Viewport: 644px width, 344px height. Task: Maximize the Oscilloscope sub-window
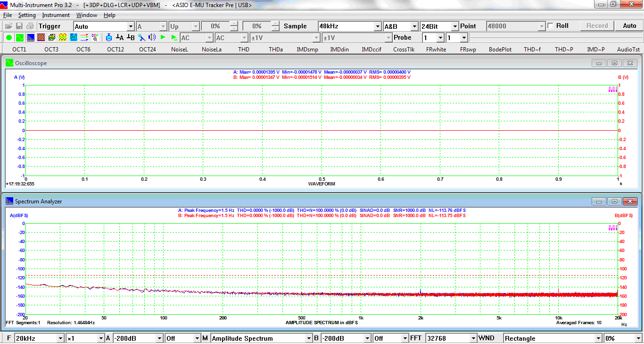click(x=614, y=63)
